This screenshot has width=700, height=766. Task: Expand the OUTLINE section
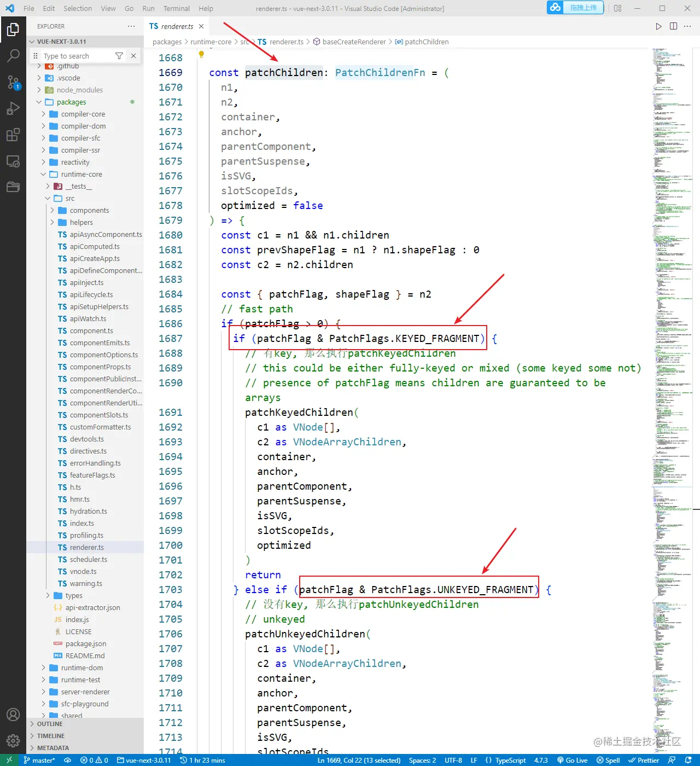85,724
